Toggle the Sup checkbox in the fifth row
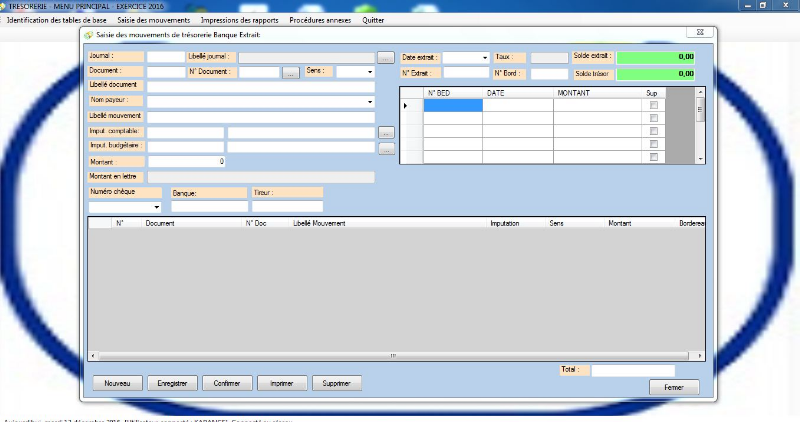Screen dimensions: 800x422 pos(654,157)
